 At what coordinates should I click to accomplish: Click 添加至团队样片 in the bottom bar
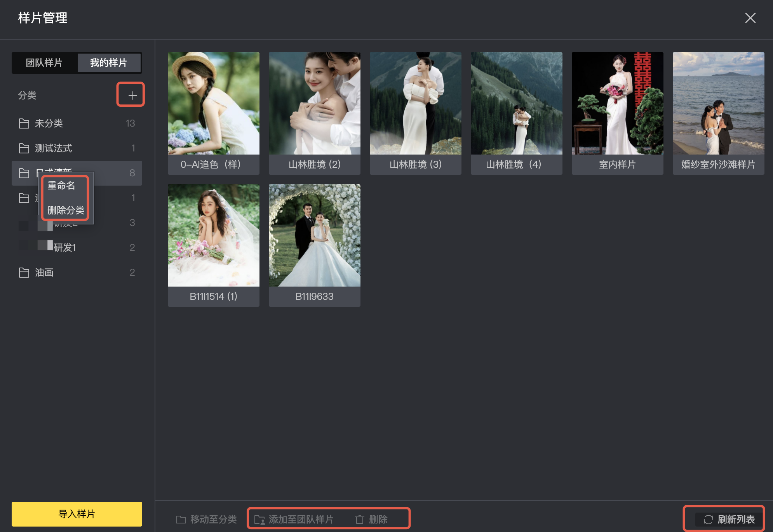click(x=294, y=519)
